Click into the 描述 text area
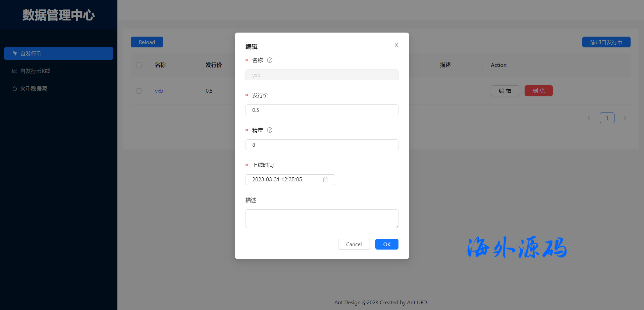644x310 pixels. click(322, 219)
